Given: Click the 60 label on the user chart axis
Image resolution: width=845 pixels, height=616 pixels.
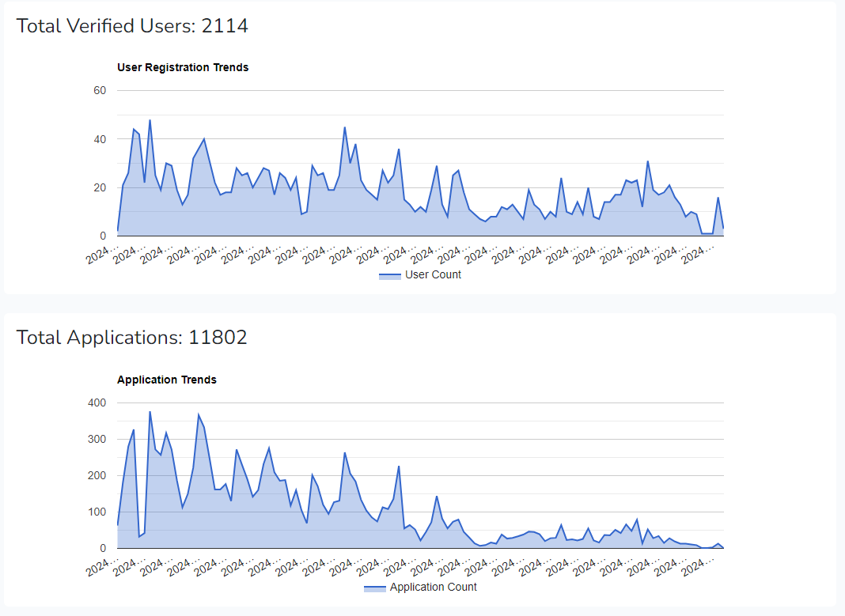Looking at the screenshot, I should click(100, 90).
